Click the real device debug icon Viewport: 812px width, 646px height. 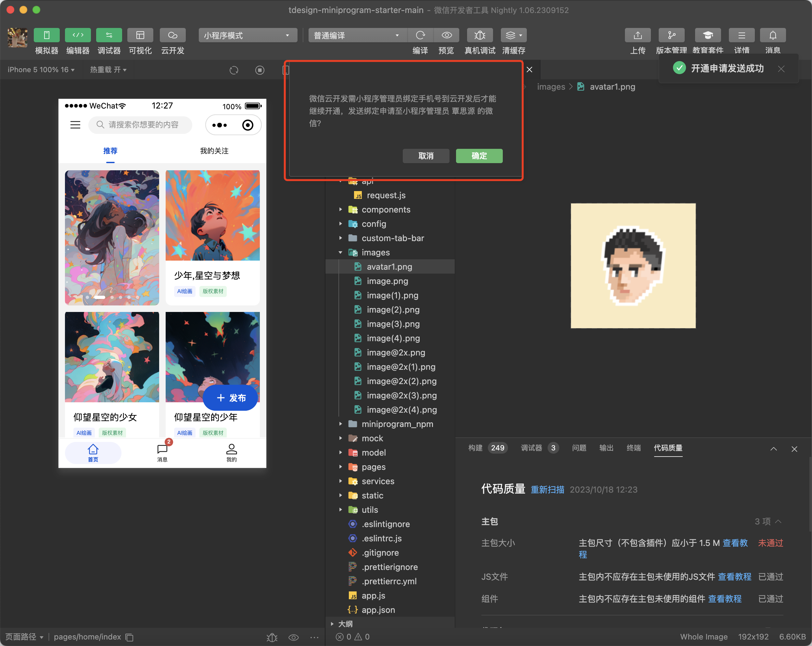point(479,35)
